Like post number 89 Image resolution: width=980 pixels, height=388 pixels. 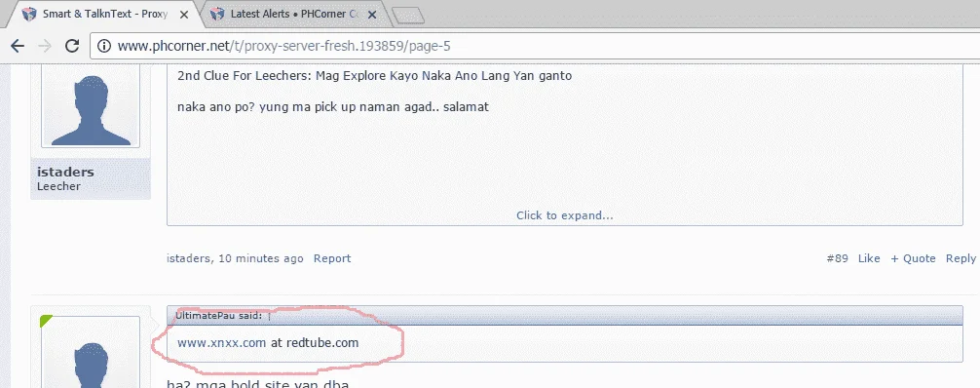(869, 258)
